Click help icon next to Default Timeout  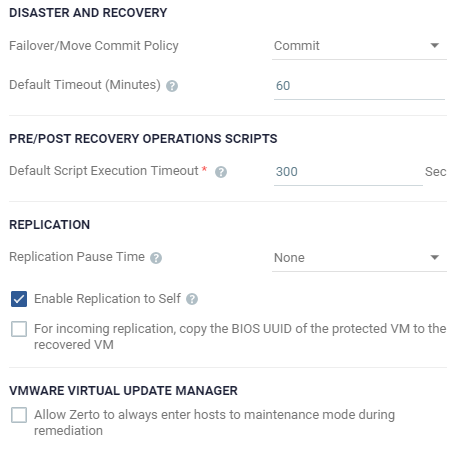tap(172, 86)
